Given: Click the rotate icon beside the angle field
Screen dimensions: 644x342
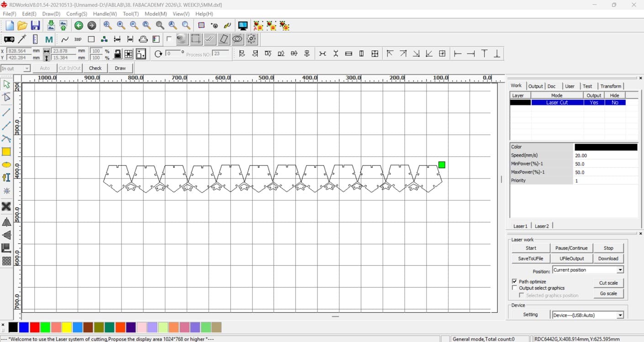Looking at the screenshot, I should pyautogui.click(x=158, y=54).
